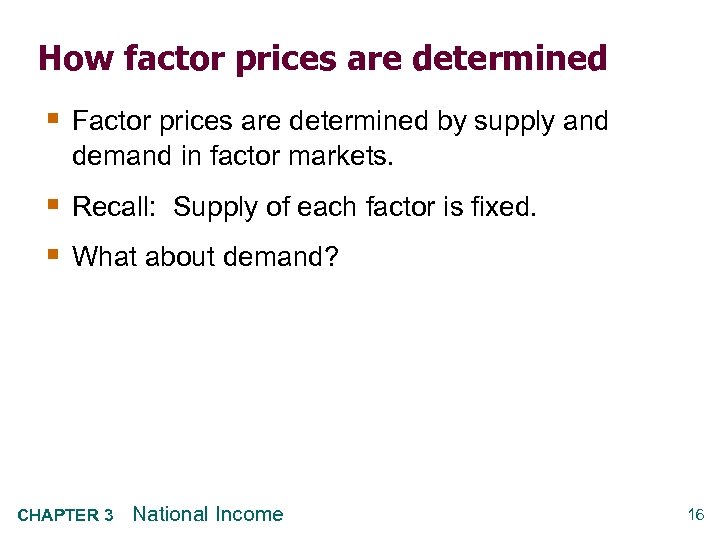The height and width of the screenshot is (540, 720).
Task: Click 'Supply of each factor is fixed.'
Action: point(355,208)
